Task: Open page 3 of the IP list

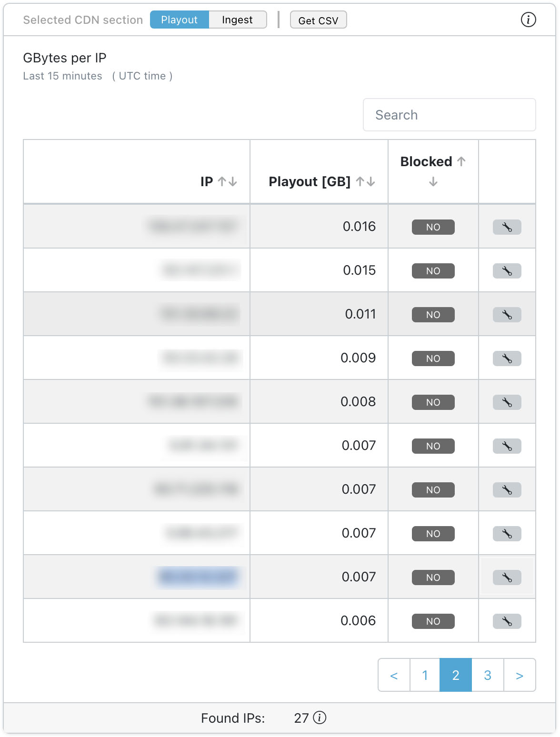Action: point(487,675)
